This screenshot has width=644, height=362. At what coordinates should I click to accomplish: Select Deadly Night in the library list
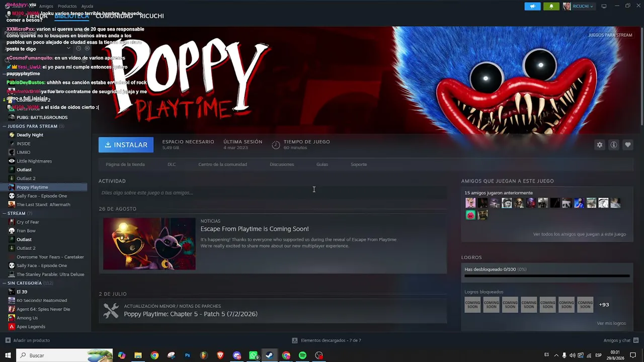click(x=30, y=135)
